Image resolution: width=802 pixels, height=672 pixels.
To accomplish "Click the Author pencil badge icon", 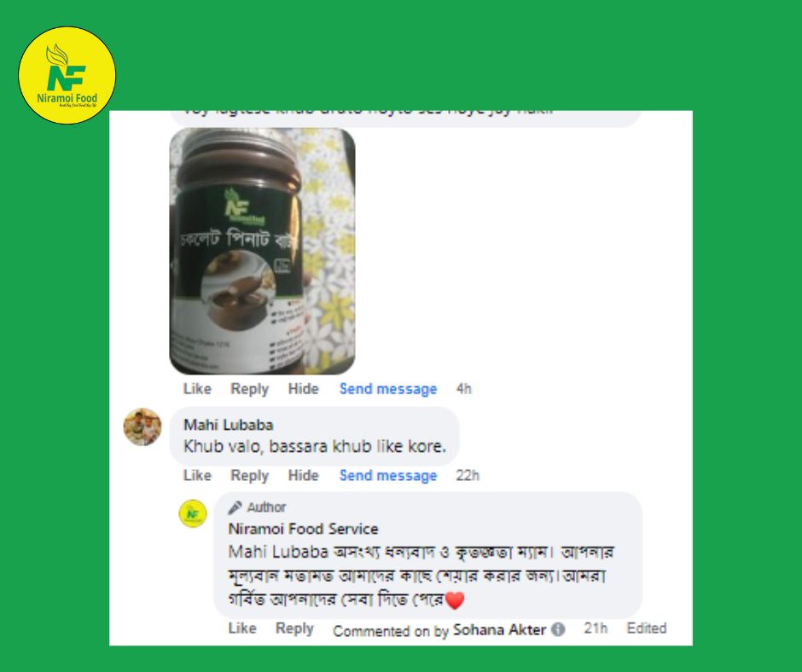I will (x=235, y=507).
